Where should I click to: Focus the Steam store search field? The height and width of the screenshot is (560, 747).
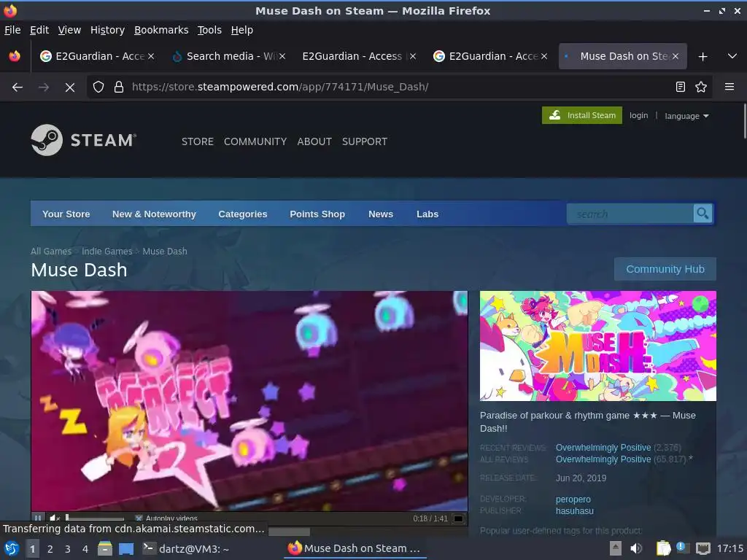[630, 214]
